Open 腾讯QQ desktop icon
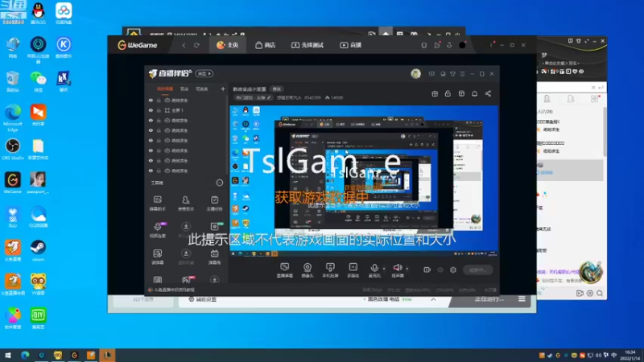Image resolution: width=644 pixels, height=362 pixels. click(x=38, y=14)
